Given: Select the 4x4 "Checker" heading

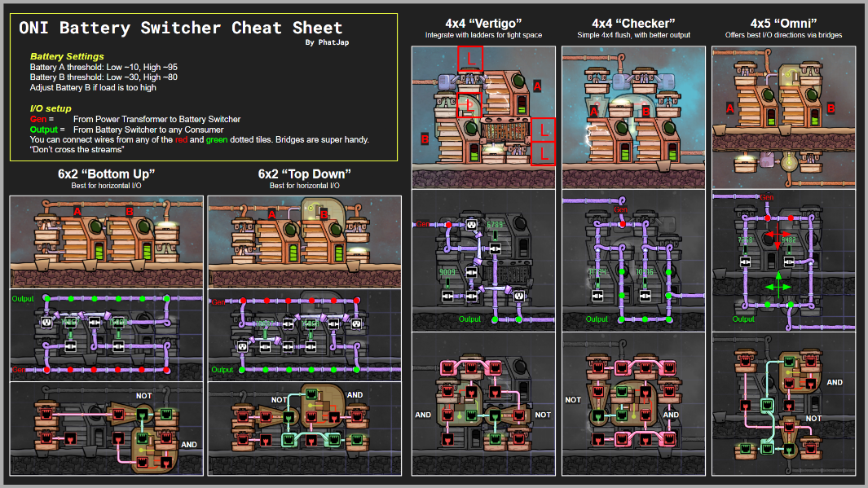Looking at the screenshot, I should pos(633,24).
